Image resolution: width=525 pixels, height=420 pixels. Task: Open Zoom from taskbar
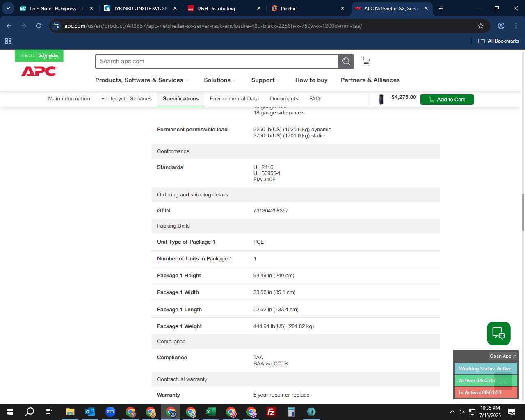(x=110, y=412)
